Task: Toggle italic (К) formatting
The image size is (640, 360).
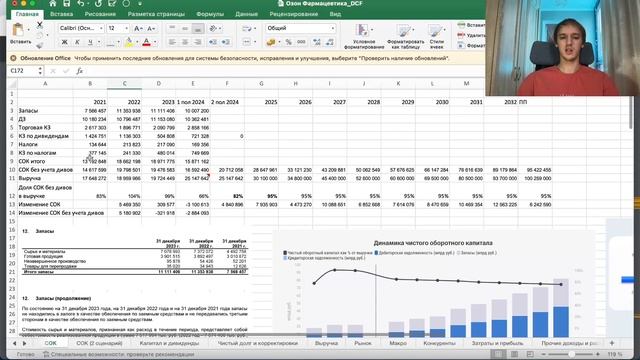Action: click(77, 42)
